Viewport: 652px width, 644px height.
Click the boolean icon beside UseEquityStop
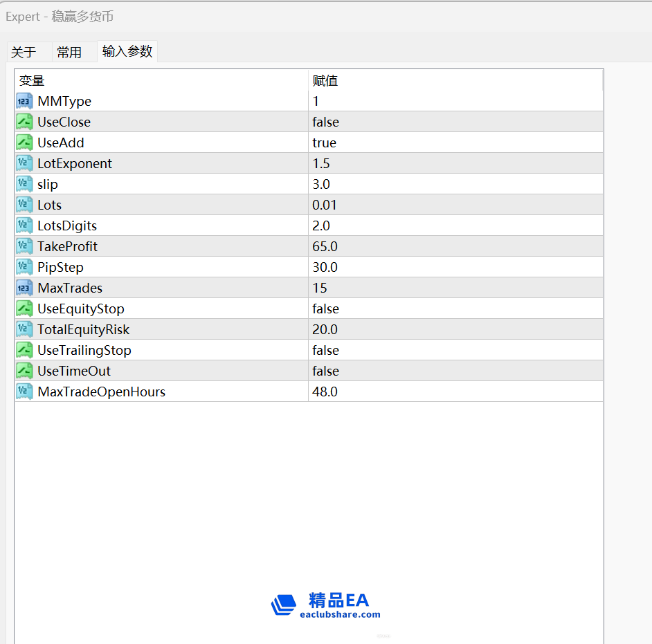click(x=24, y=309)
